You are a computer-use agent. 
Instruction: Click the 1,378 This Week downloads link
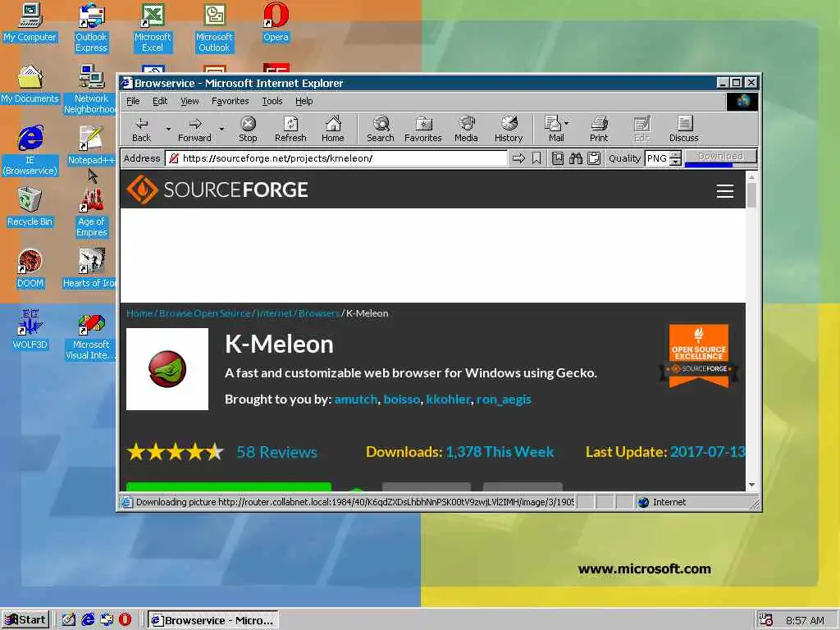click(x=500, y=452)
